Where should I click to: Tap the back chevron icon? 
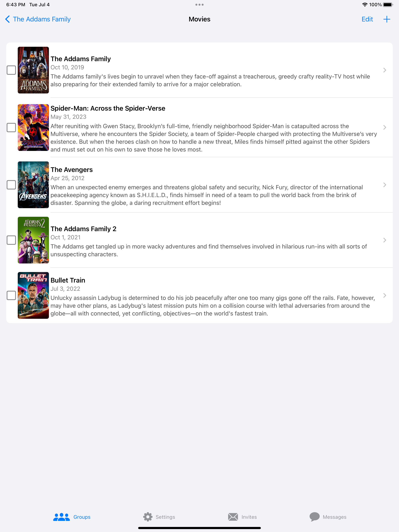click(8, 19)
